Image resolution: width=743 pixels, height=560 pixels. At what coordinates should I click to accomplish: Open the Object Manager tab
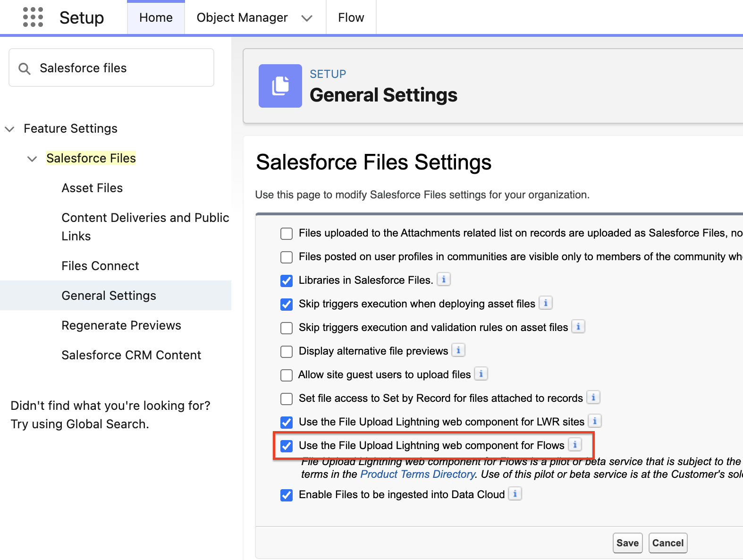click(242, 17)
